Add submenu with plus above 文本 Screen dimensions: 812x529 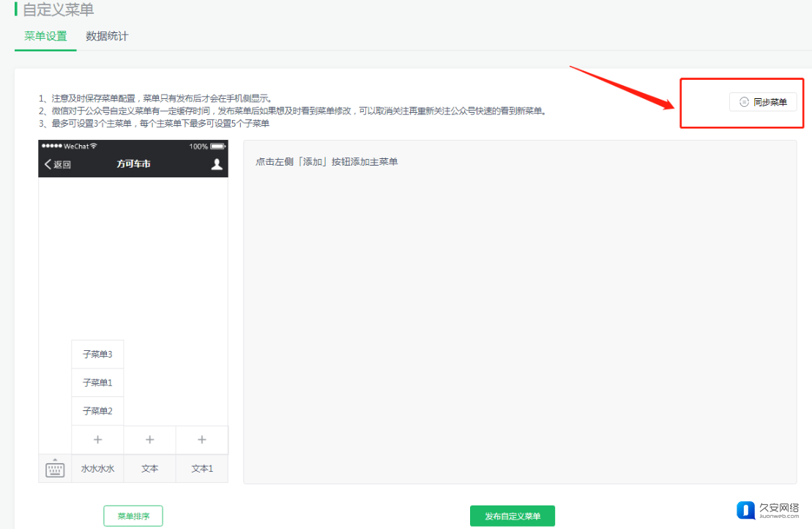coord(149,440)
